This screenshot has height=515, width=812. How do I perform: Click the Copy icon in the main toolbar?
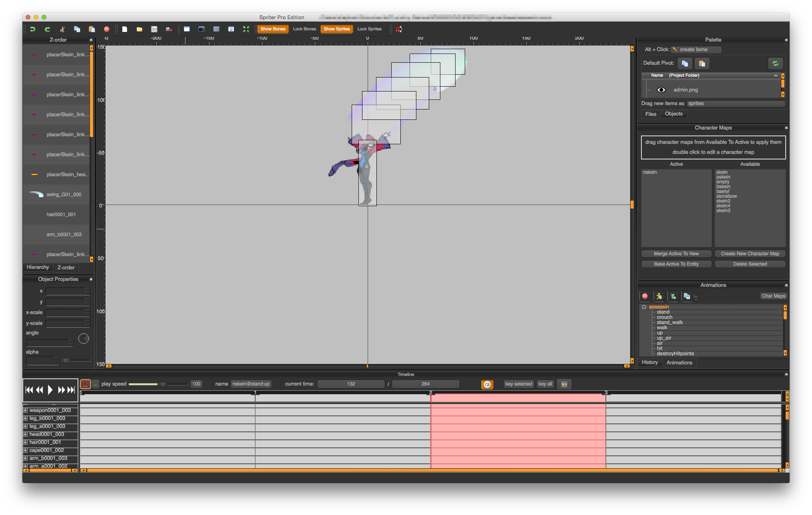77,29
